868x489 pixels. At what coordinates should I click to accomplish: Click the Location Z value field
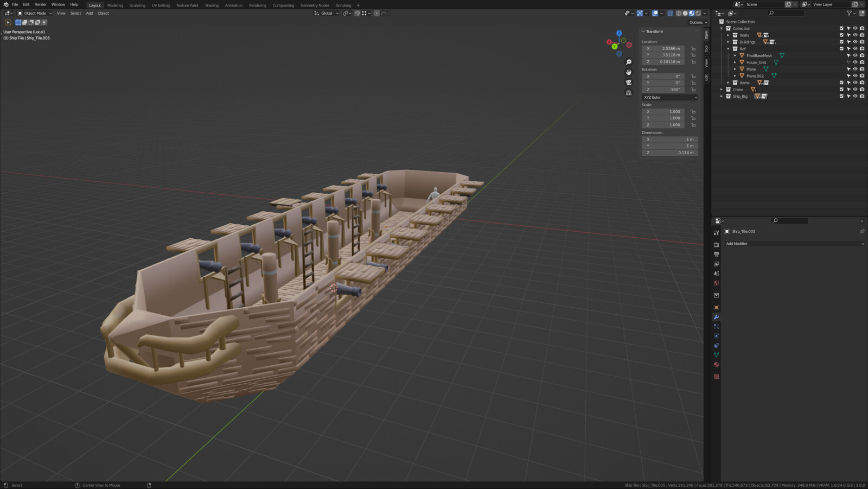(663, 62)
